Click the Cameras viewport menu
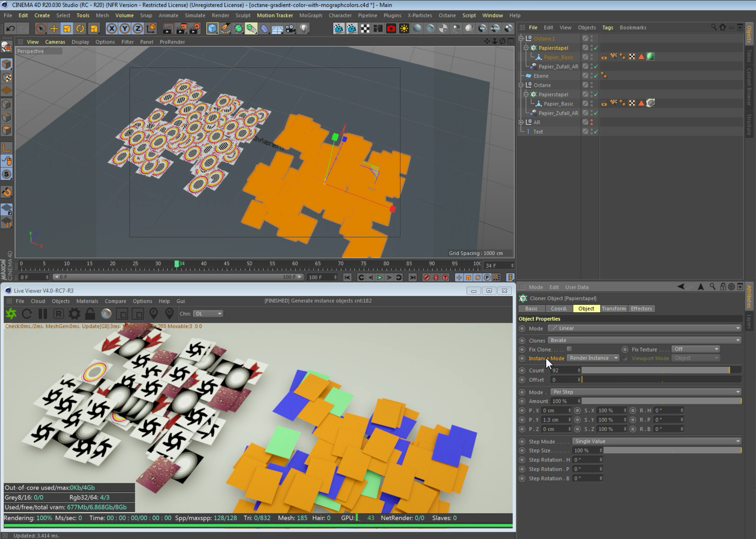Viewport: 756px width, 539px height. [x=55, y=42]
